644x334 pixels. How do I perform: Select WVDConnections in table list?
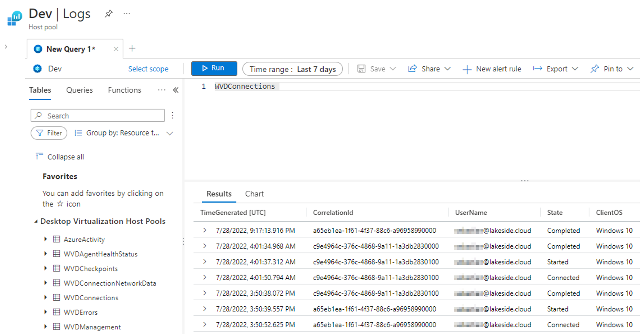(x=91, y=298)
